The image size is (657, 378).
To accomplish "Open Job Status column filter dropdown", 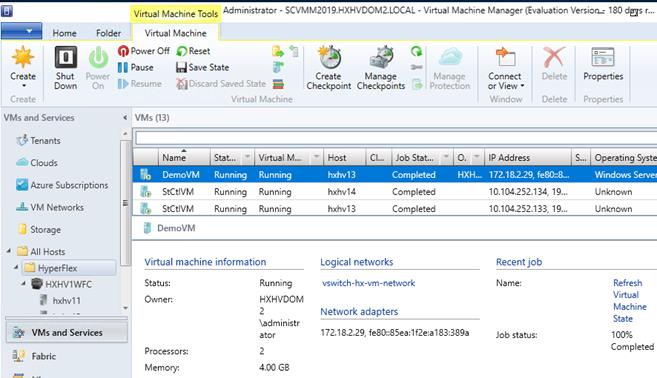I will click(x=446, y=157).
